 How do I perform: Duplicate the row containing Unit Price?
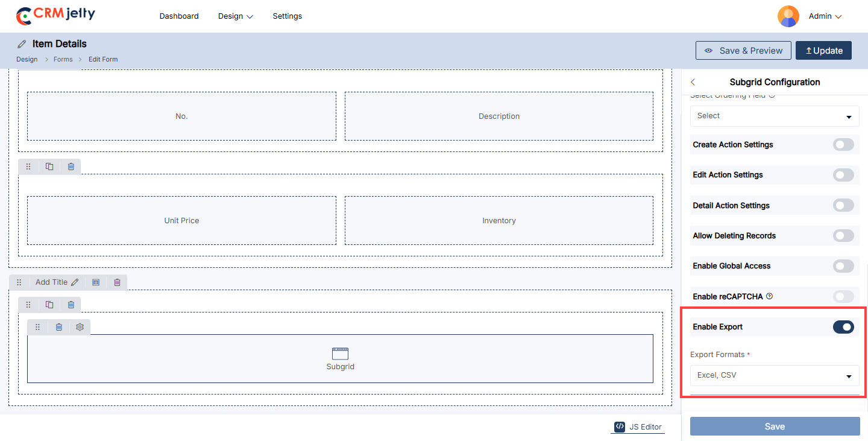pos(49,167)
